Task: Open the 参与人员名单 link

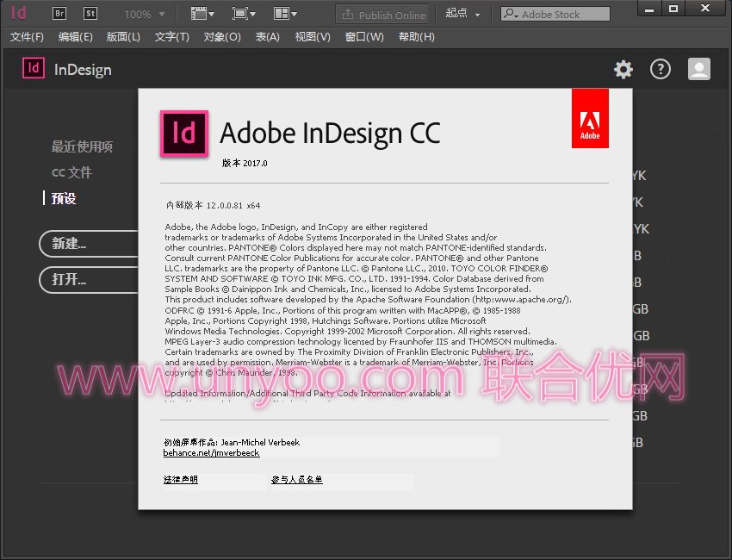Action: click(297, 480)
